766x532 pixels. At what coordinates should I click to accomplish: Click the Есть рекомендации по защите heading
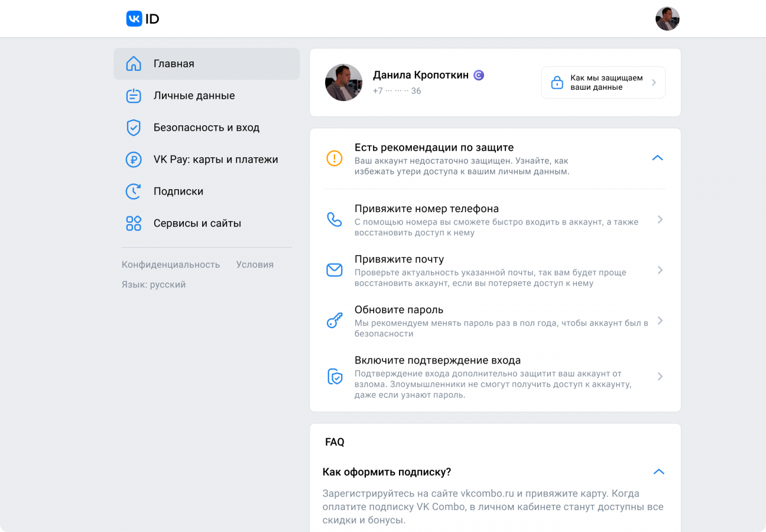(434, 147)
